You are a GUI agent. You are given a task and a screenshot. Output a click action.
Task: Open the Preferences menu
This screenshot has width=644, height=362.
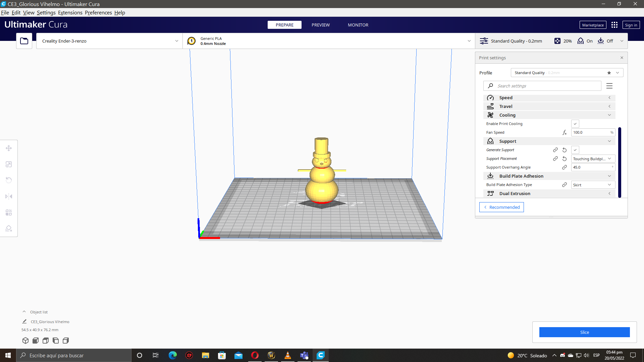click(98, 12)
